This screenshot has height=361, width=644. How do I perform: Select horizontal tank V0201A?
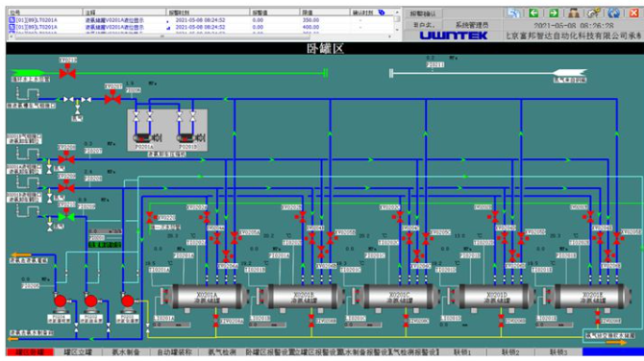click(207, 297)
